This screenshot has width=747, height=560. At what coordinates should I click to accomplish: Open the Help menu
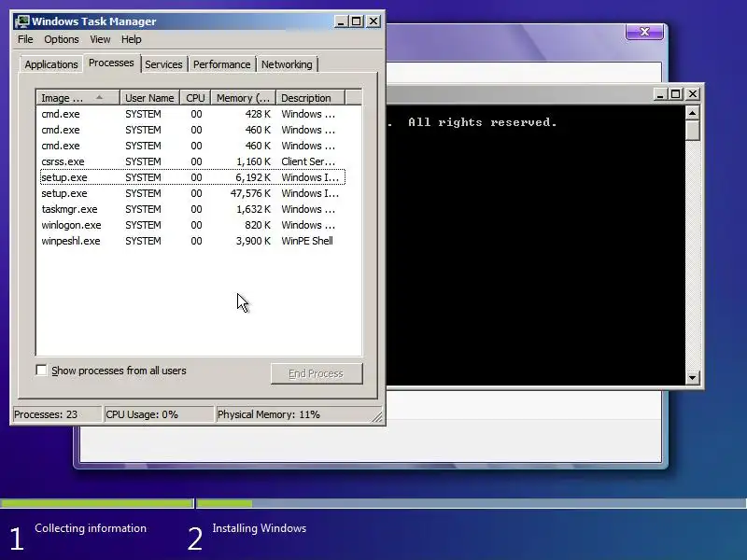(131, 39)
